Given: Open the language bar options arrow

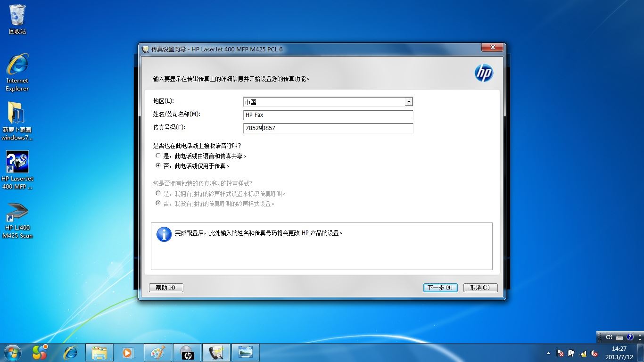Looking at the screenshot, I should click(x=639, y=339).
